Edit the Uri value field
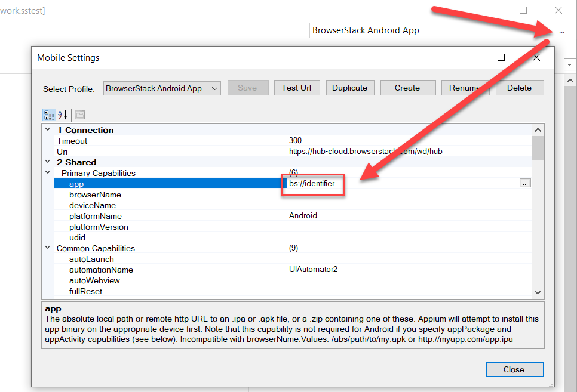This screenshot has width=577, height=392. click(x=406, y=152)
